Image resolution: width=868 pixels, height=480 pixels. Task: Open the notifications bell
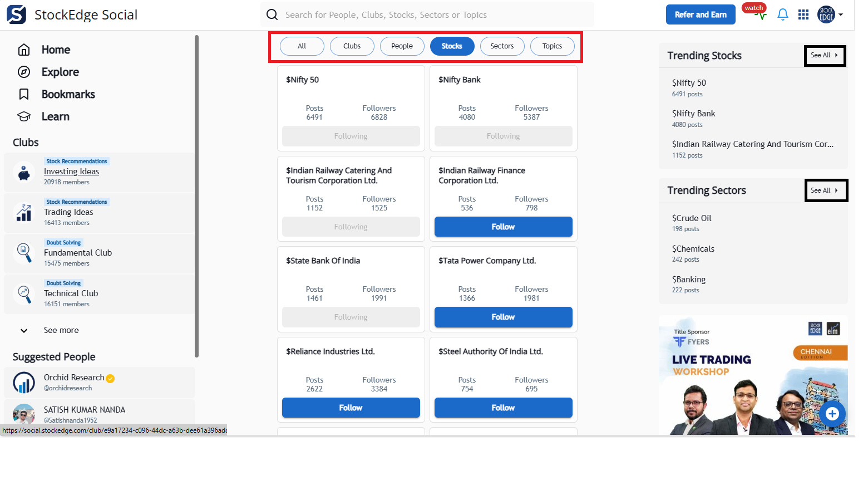point(782,14)
